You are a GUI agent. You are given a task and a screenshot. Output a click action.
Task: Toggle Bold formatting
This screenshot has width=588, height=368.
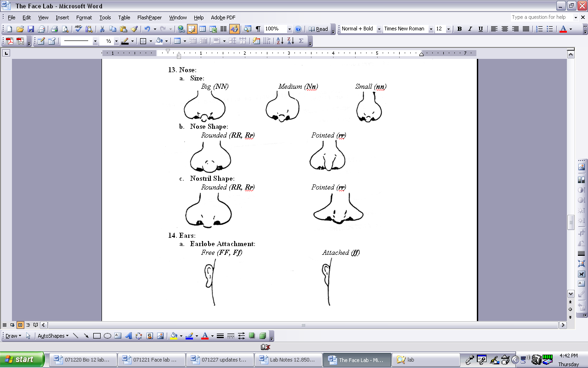459,29
